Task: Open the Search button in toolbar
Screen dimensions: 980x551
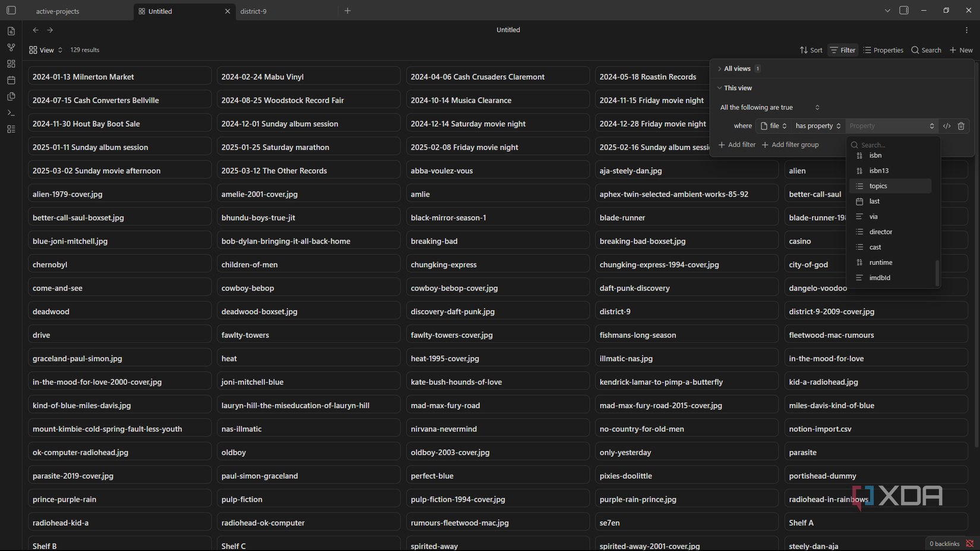Action: coord(926,50)
